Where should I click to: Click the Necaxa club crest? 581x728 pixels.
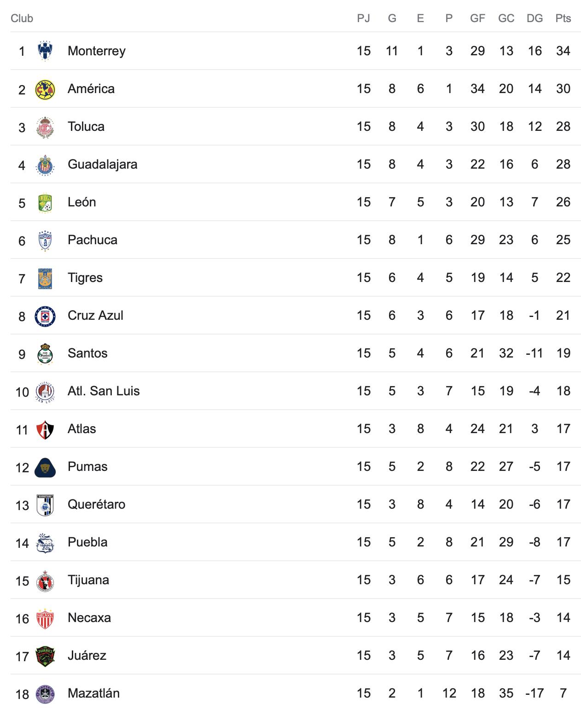pyautogui.click(x=45, y=618)
